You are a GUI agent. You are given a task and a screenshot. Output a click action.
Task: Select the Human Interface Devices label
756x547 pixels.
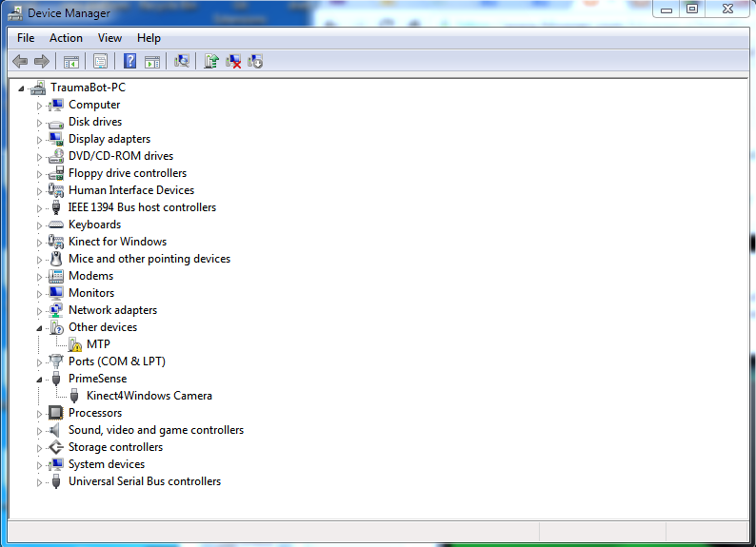pos(131,190)
